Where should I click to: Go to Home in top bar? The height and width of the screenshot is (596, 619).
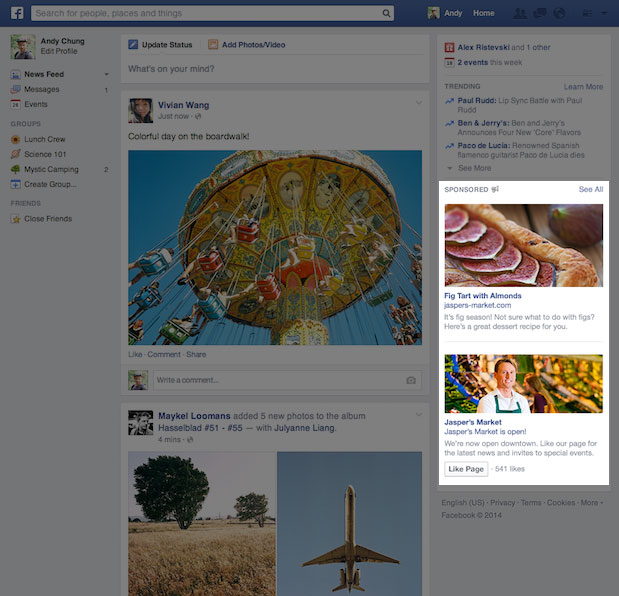483,14
